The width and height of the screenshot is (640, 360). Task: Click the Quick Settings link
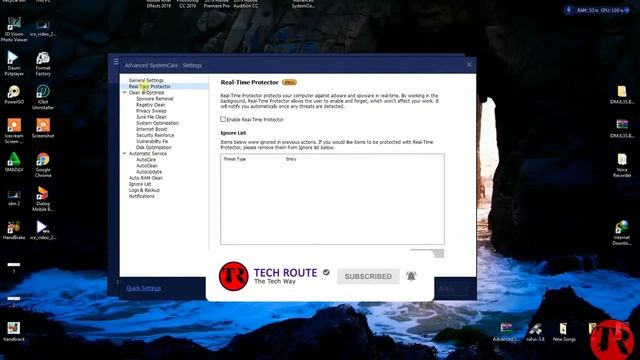point(144,288)
